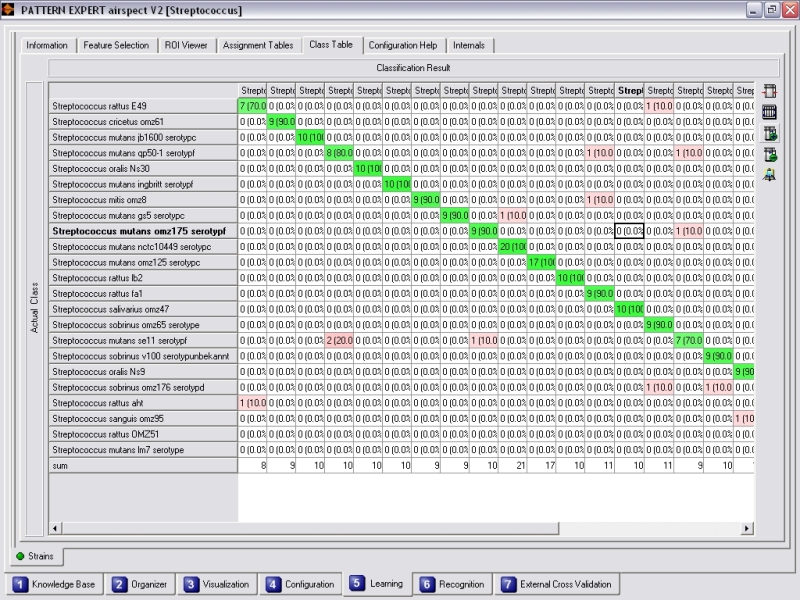Open the ROI Viewer tab
Screen dimensions: 800x600
tap(185, 45)
